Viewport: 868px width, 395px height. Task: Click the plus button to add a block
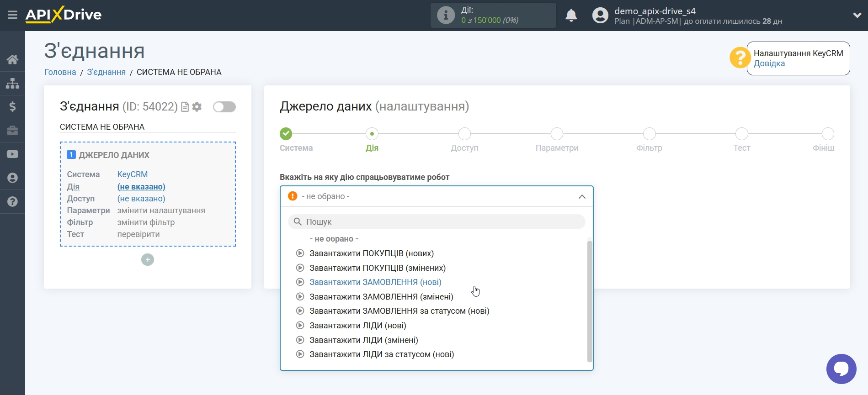(148, 260)
